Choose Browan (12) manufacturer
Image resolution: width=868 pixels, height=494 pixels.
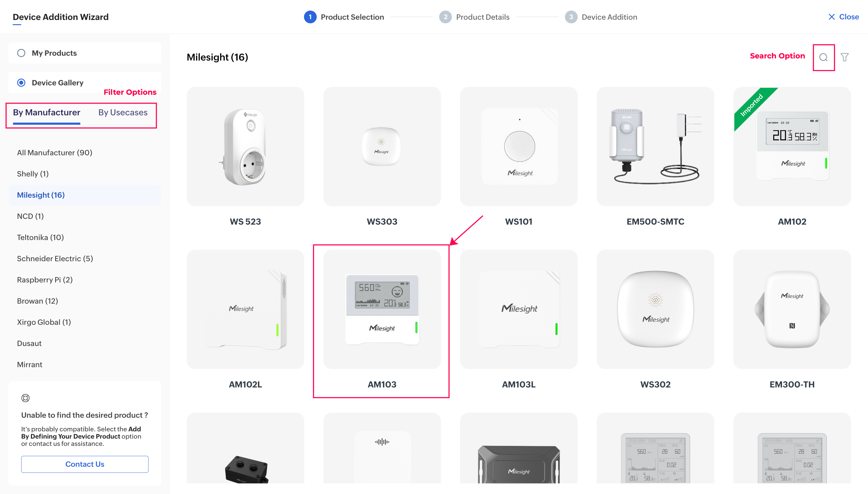(x=38, y=301)
